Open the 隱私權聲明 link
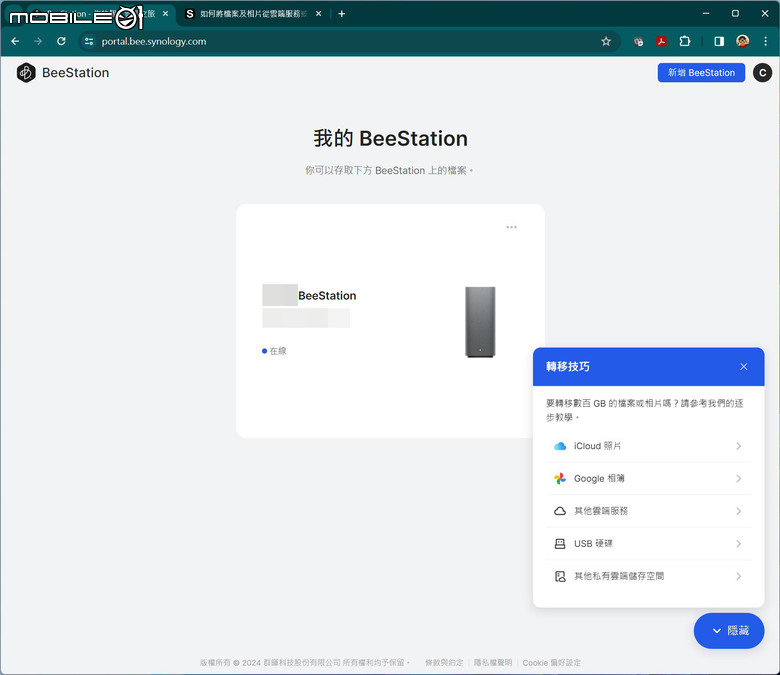This screenshot has height=675, width=780. [492, 663]
